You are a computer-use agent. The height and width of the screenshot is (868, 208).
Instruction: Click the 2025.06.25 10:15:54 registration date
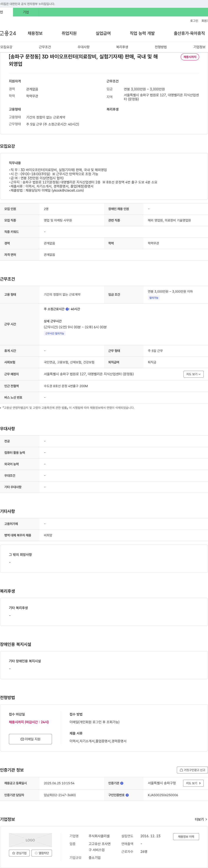(x=59, y=783)
